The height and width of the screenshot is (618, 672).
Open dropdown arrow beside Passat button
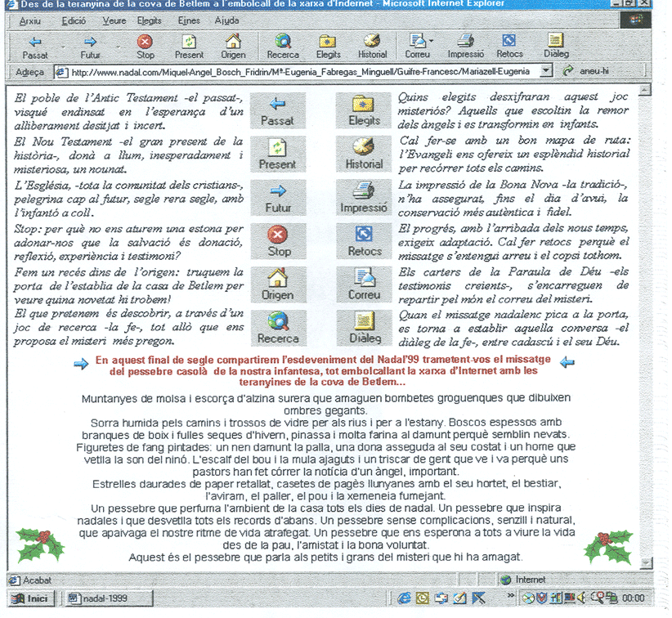click(x=63, y=47)
